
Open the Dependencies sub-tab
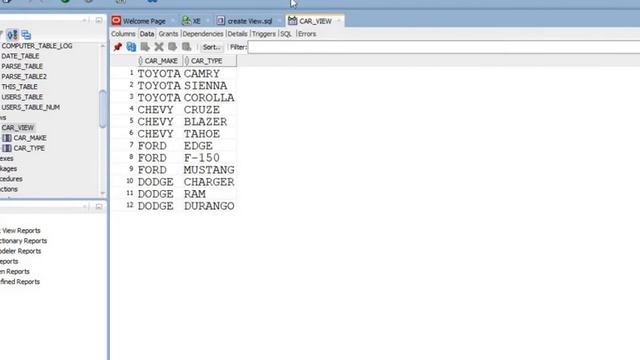(203, 34)
